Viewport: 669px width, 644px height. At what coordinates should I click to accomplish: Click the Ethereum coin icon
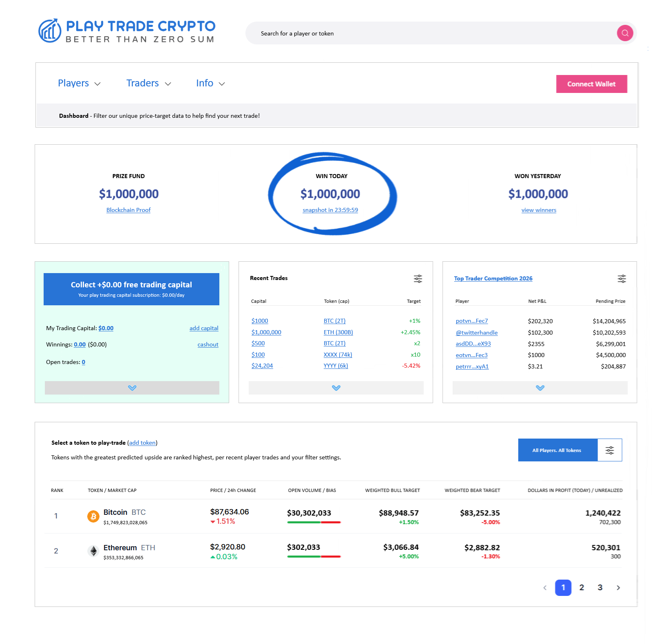tap(93, 551)
